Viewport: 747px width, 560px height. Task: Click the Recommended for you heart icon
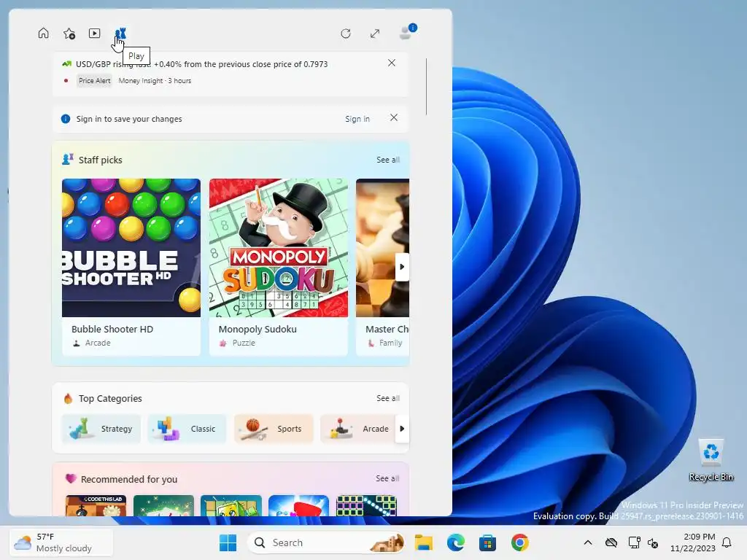click(x=71, y=478)
